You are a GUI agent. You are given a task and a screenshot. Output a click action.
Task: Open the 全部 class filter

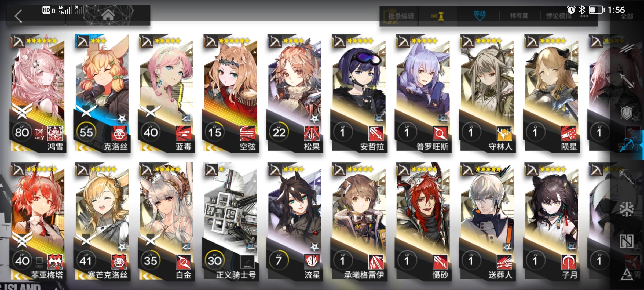point(627,17)
